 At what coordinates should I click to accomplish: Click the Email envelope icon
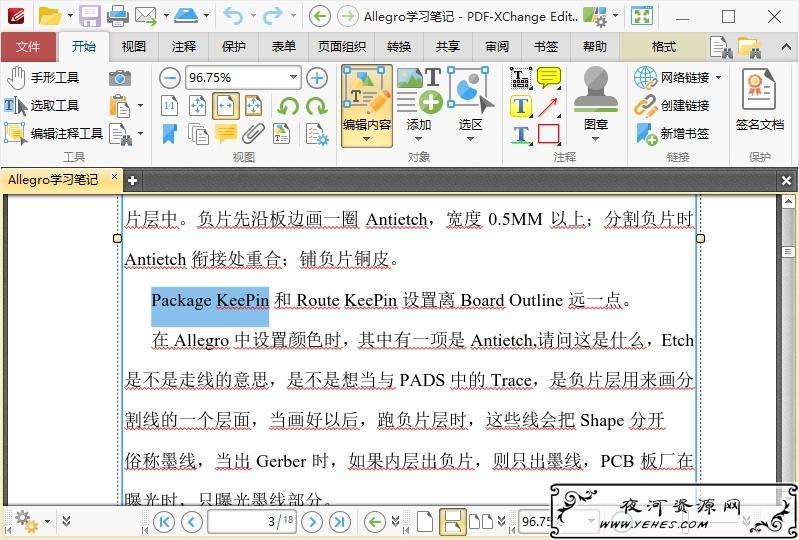click(x=146, y=16)
